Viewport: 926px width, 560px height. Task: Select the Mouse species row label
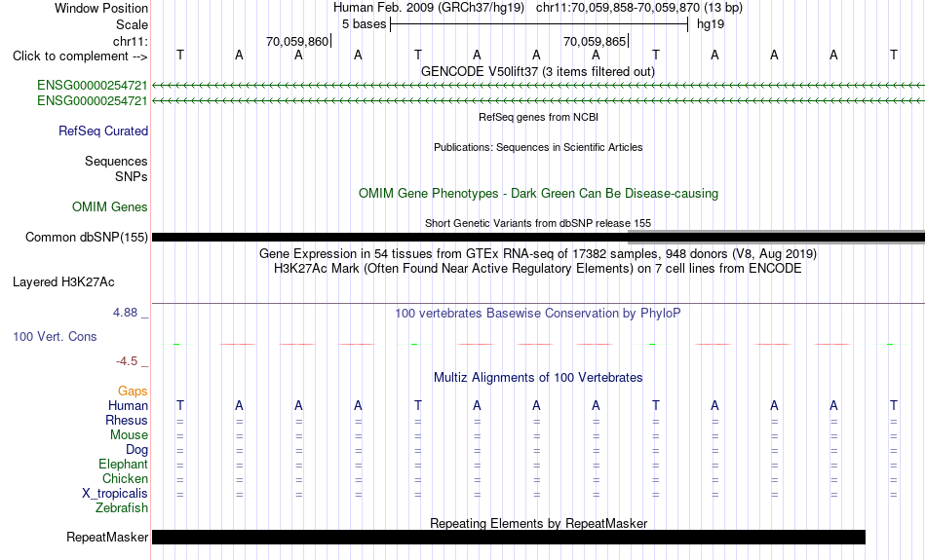(x=129, y=435)
